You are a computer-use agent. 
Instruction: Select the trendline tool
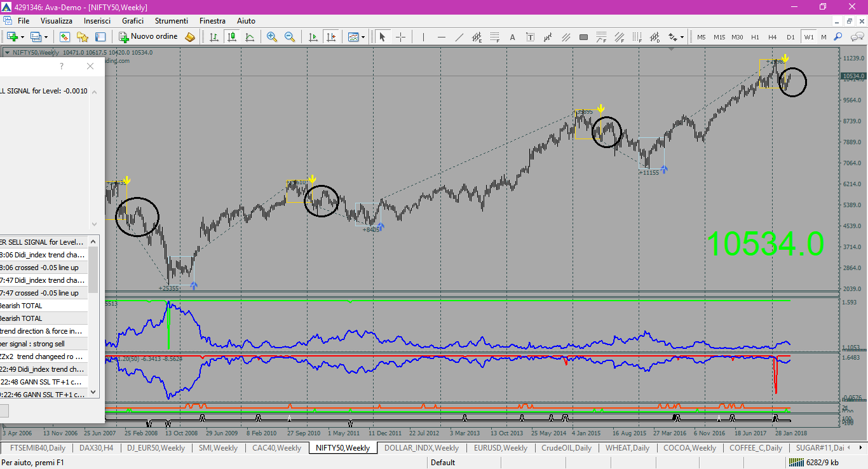click(x=459, y=37)
